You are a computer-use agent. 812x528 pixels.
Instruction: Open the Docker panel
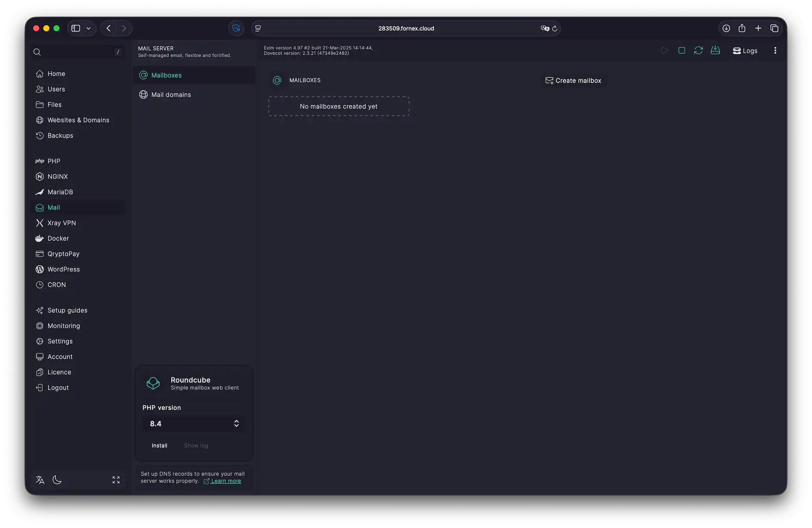(58, 238)
